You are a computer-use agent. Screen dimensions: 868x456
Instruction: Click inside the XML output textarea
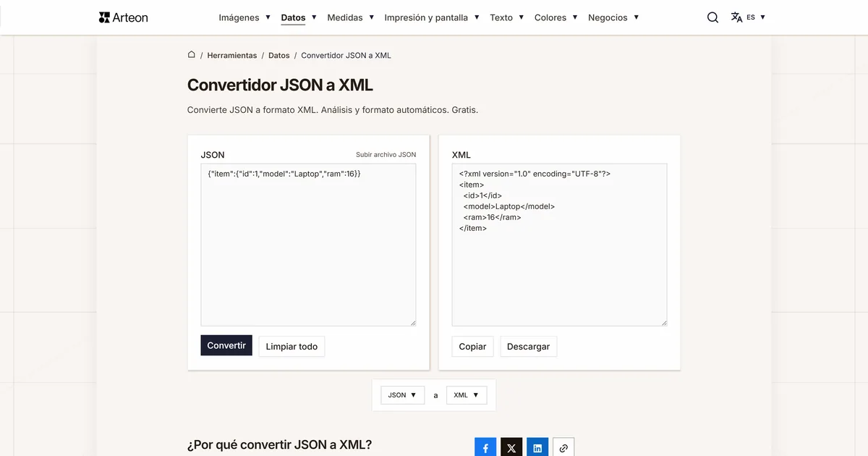pyautogui.click(x=559, y=245)
